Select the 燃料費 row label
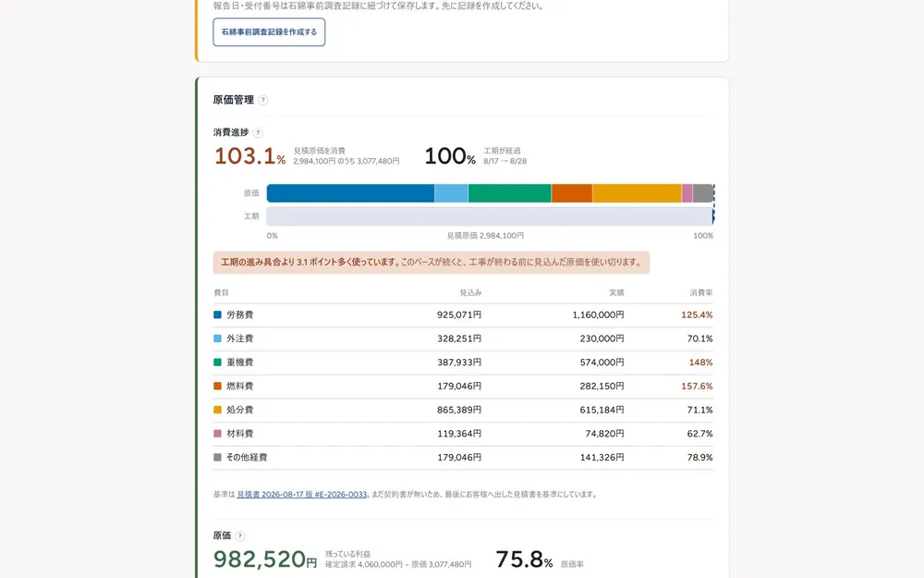The image size is (924, 578). coord(240,387)
